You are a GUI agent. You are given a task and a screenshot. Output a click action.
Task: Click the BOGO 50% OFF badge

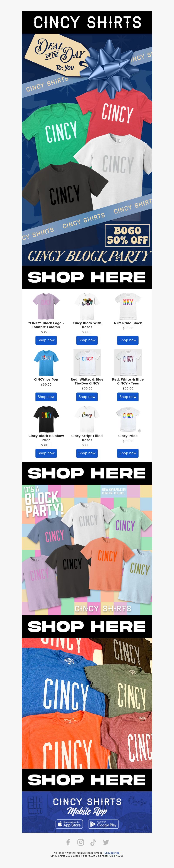pos(127,236)
